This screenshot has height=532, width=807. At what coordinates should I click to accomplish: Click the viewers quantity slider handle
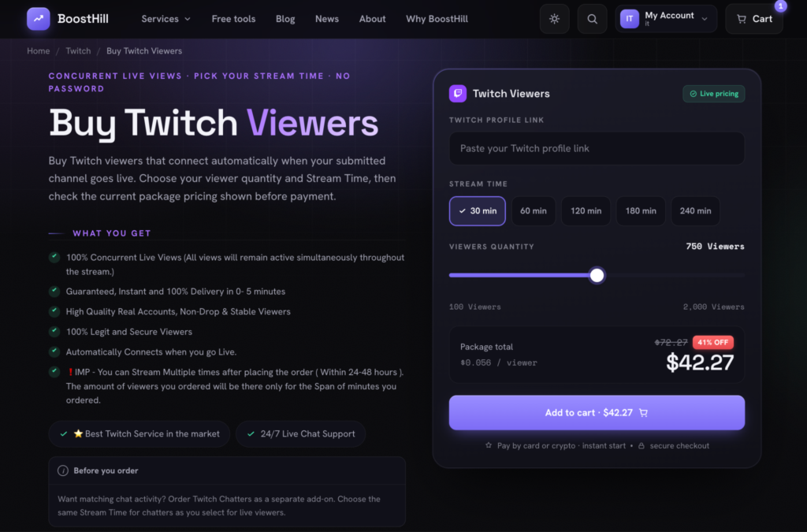[x=597, y=275]
